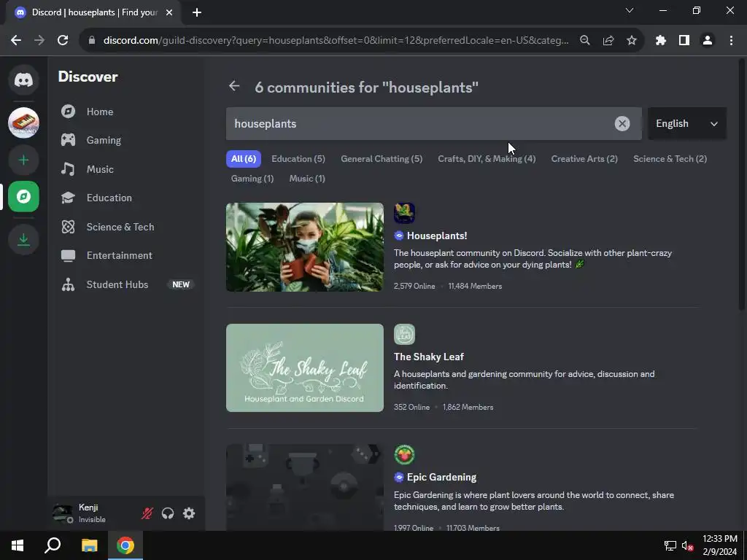Viewport: 747px width, 560px height.
Task: Click Kenji user avatar
Action: point(63,513)
